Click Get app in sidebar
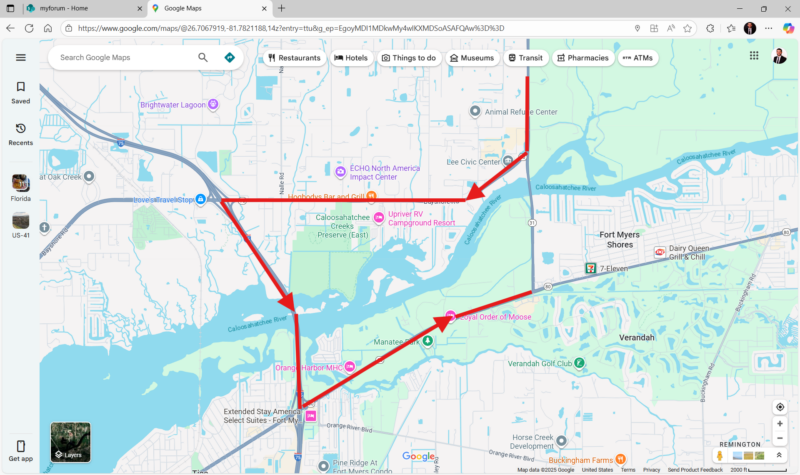800x475 pixels. click(20, 450)
